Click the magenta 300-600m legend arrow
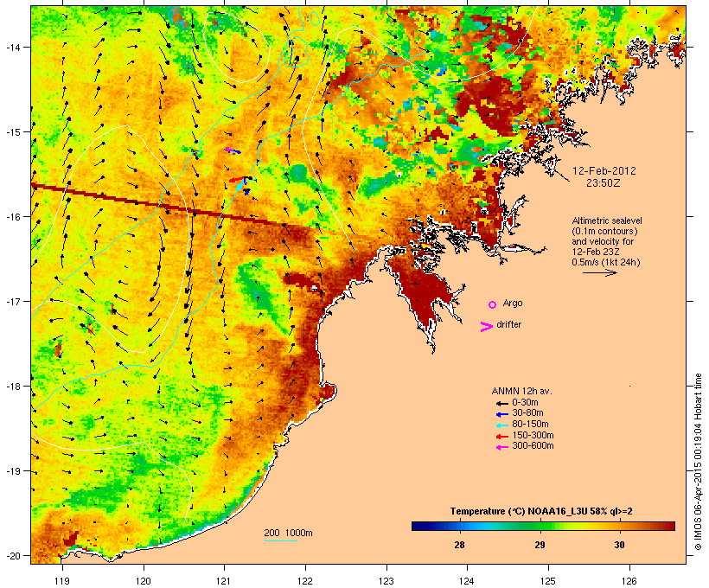This screenshot has width=709, height=588. (501, 447)
